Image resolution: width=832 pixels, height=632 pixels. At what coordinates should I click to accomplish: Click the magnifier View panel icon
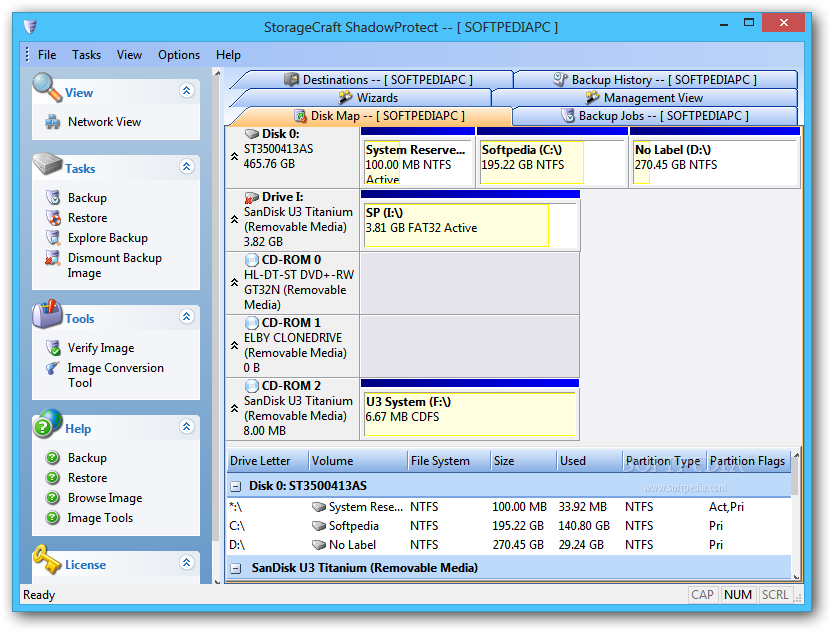tap(47, 88)
